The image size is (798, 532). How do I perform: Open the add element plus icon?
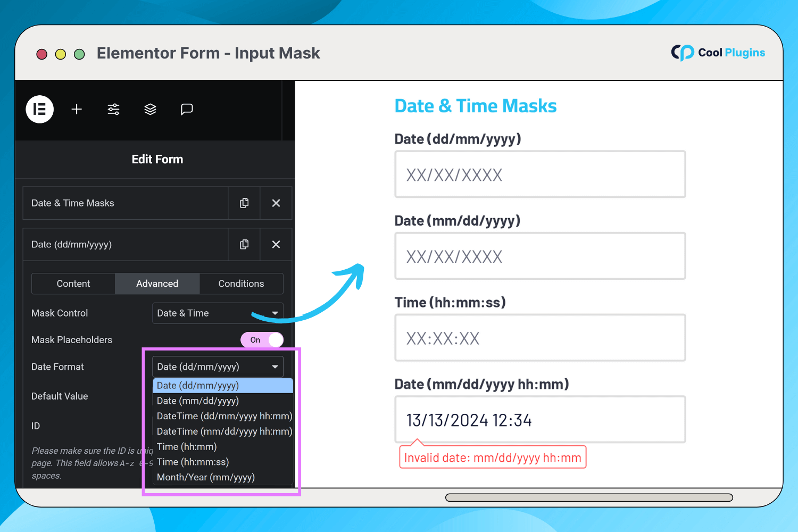[x=77, y=109]
